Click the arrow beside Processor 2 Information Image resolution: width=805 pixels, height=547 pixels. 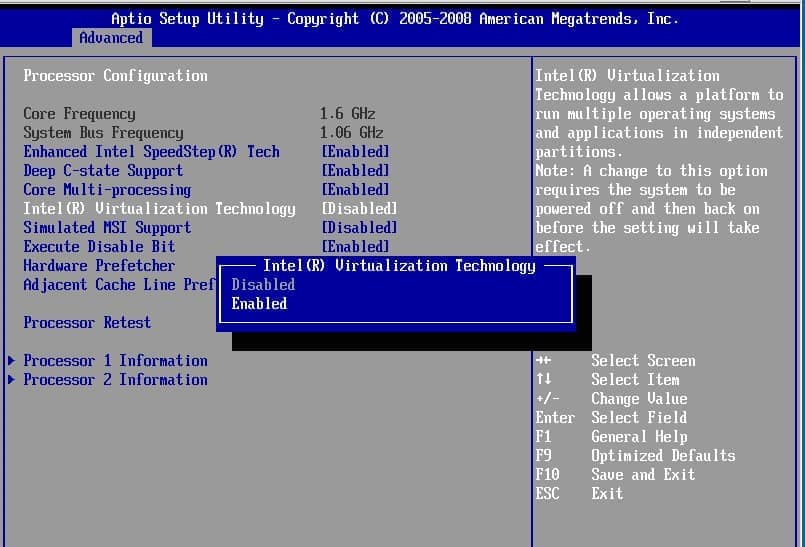[12, 380]
